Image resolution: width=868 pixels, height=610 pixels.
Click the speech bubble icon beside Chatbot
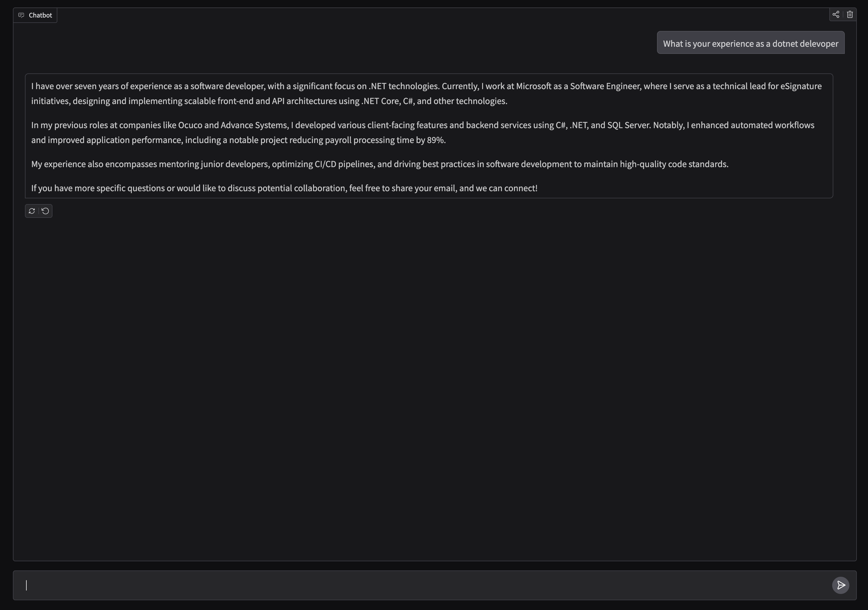21,15
